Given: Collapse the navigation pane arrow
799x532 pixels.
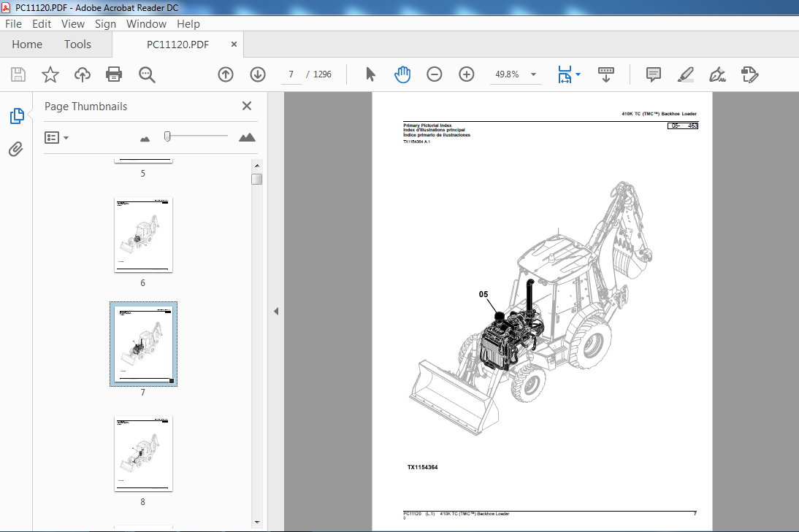Looking at the screenshot, I should [x=276, y=311].
